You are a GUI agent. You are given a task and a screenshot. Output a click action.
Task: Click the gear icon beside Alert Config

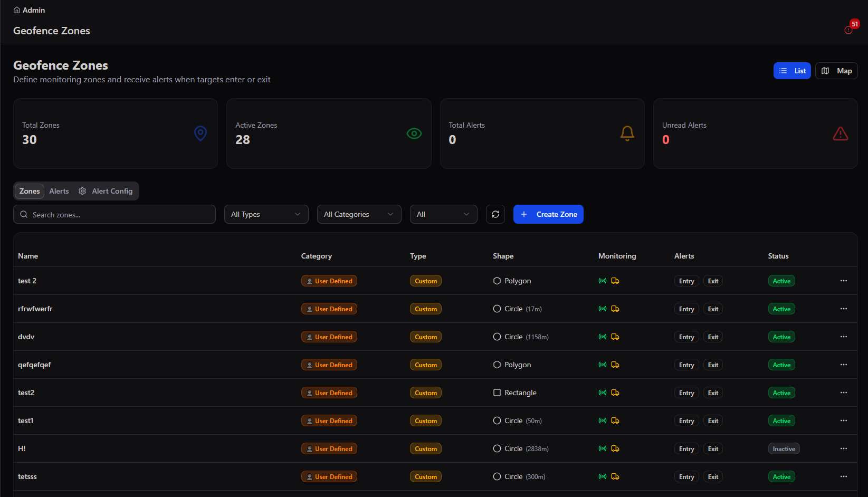pyautogui.click(x=82, y=191)
